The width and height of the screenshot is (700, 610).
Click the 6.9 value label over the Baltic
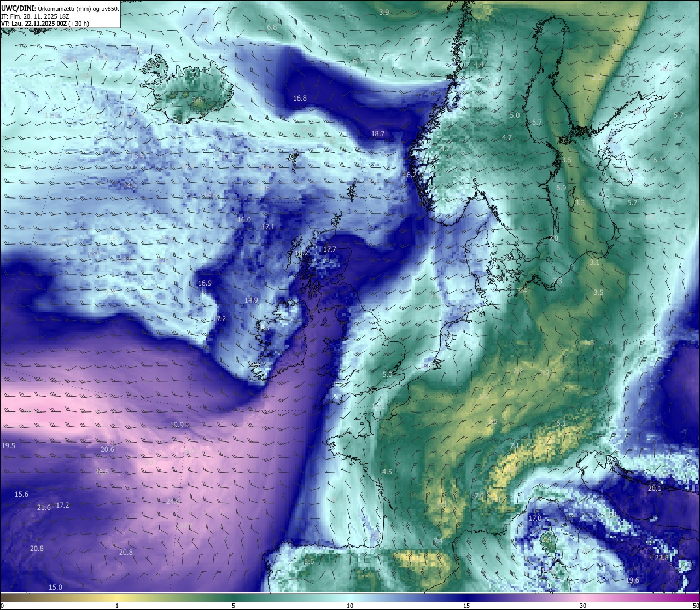pos(561,188)
